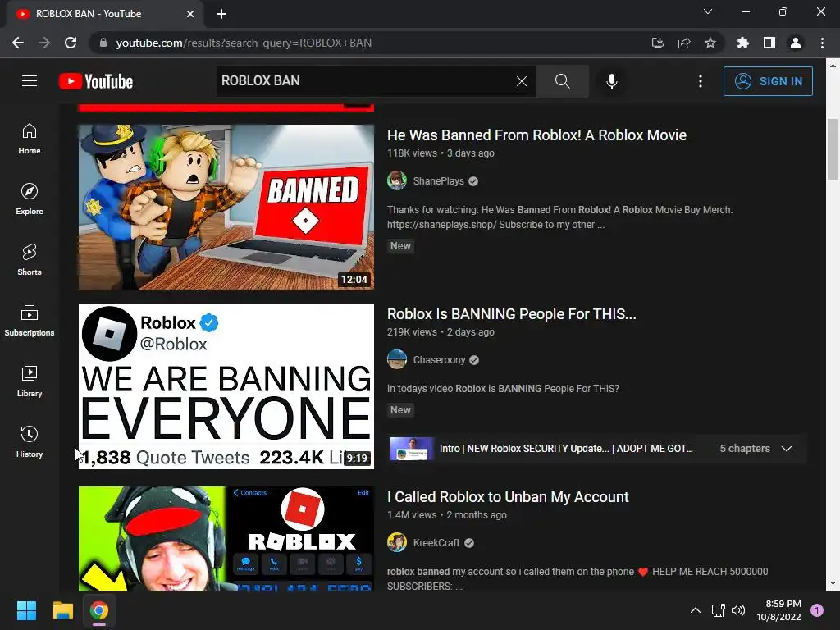Click the Intro chapter preview thumbnail
The height and width of the screenshot is (630, 840).
tap(412, 449)
